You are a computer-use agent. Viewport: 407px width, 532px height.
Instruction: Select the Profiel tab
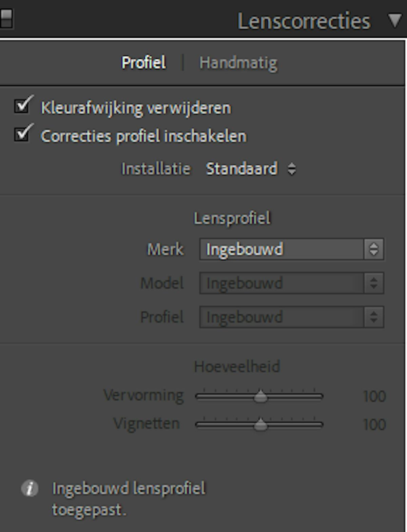[x=144, y=62]
